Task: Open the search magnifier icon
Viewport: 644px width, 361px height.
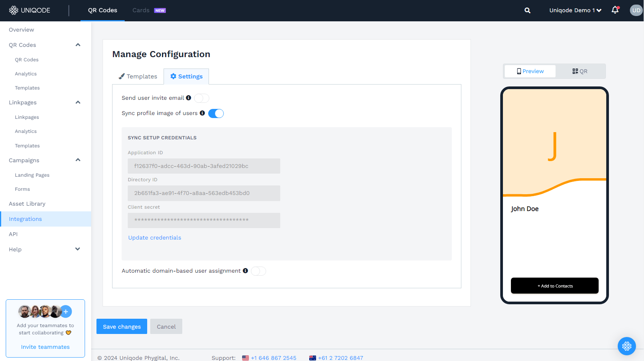Action: pyautogui.click(x=527, y=10)
